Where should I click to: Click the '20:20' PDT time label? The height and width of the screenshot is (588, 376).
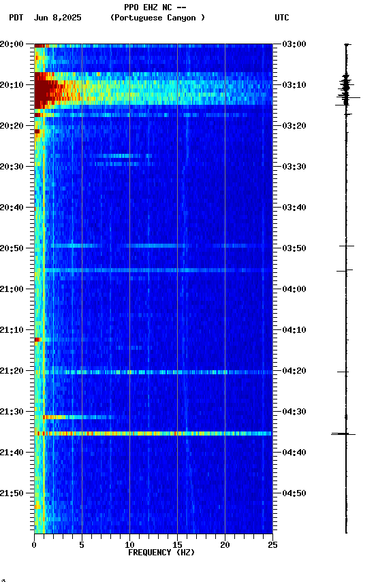pyautogui.click(x=12, y=126)
